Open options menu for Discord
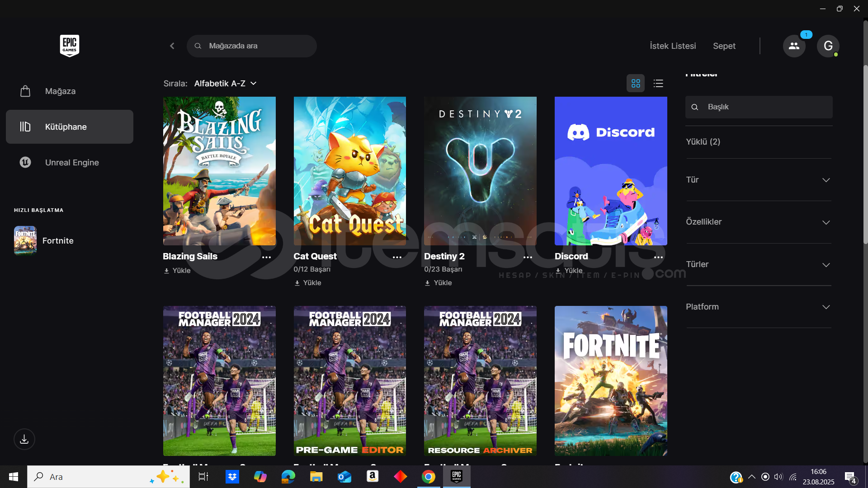The image size is (868, 488). (x=658, y=257)
